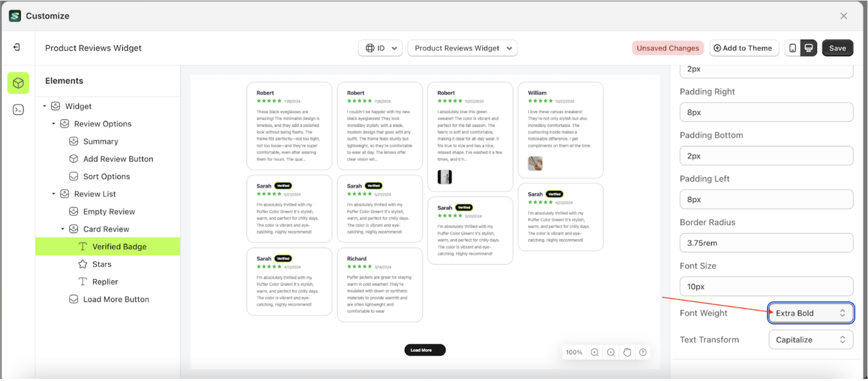
Task: Open the Text Transform dropdown
Action: [x=810, y=340]
